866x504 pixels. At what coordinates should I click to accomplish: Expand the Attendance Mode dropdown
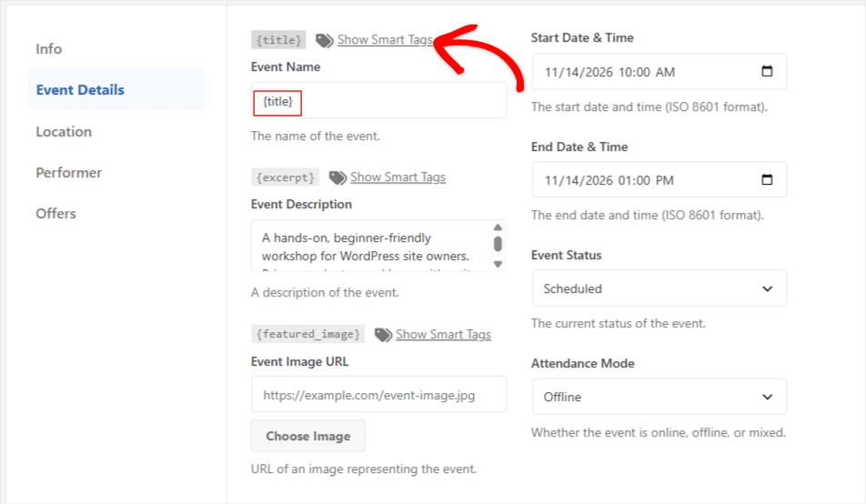(659, 397)
